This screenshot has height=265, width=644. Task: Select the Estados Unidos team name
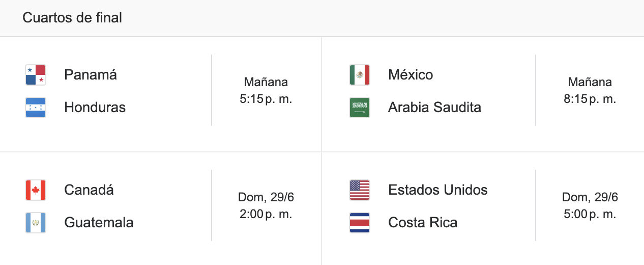click(438, 190)
